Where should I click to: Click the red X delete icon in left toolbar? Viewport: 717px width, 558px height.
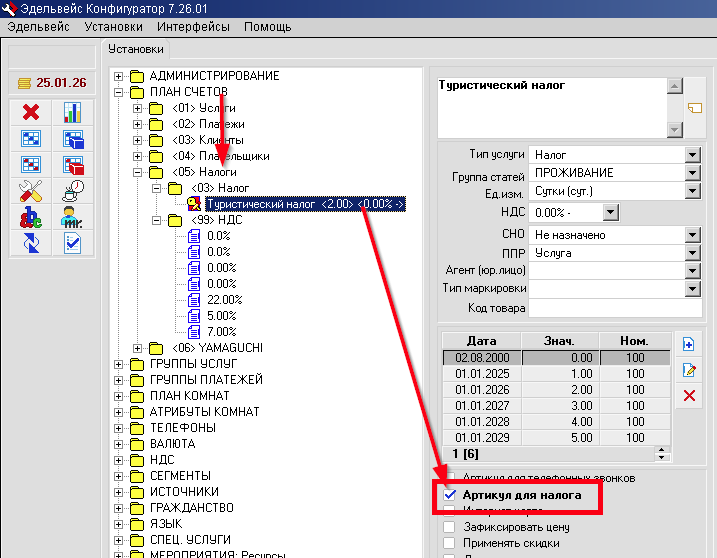click(30, 113)
